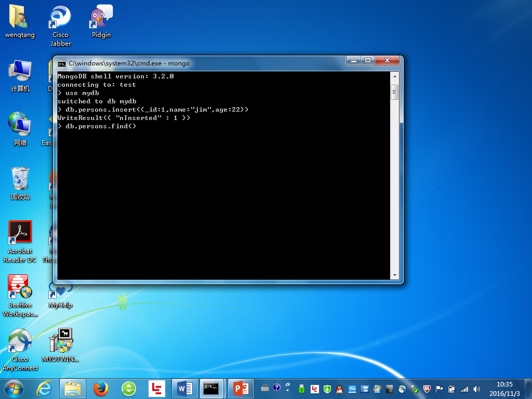Open PowerPoint from the taskbar
This screenshot has height=399, width=532.
(x=241, y=388)
